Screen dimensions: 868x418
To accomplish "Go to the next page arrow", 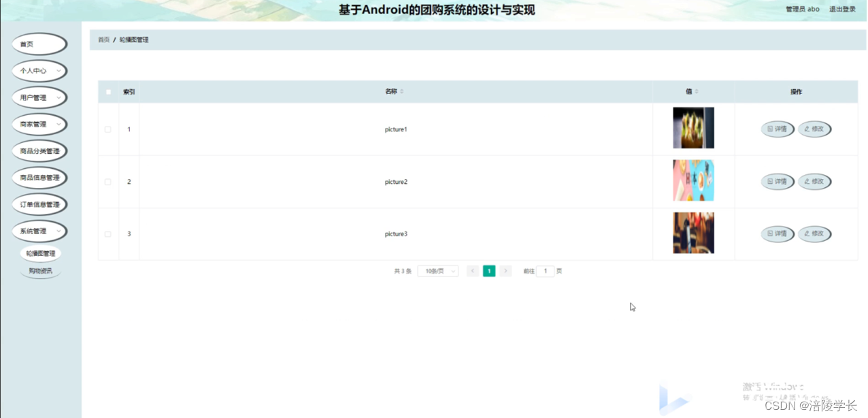I will 505,271.
